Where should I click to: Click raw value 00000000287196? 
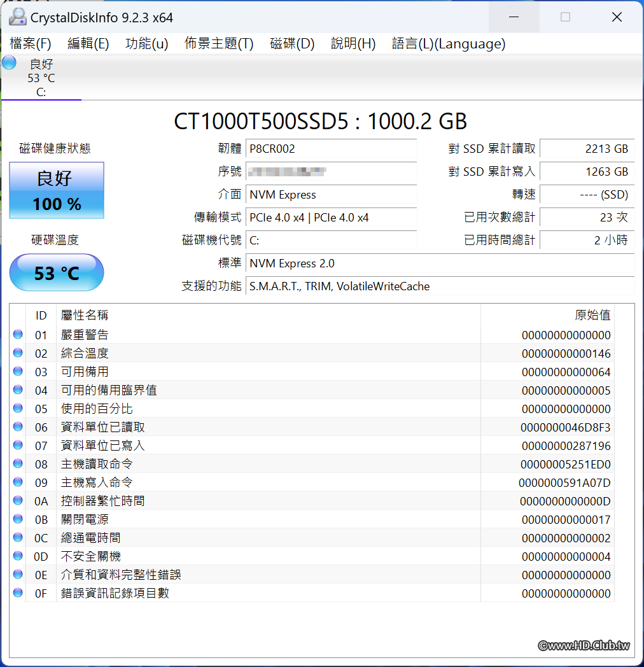click(566, 446)
